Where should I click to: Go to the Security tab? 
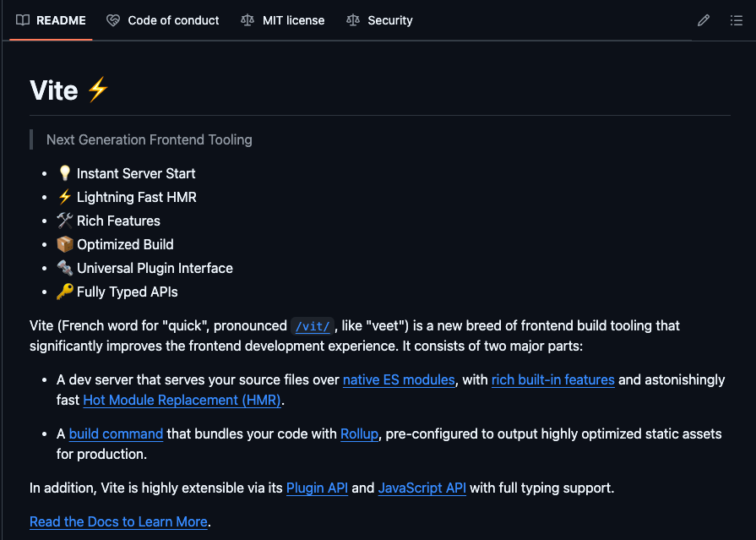tap(389, 20)
